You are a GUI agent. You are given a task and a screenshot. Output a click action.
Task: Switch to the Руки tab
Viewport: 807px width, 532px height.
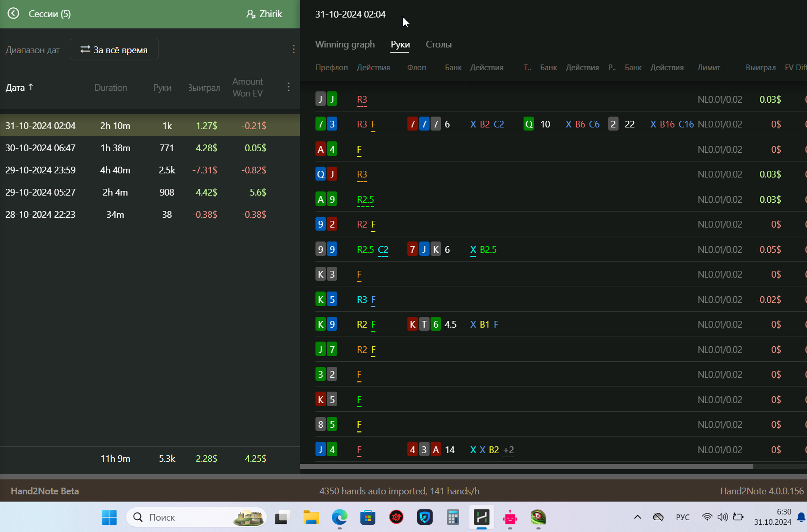tap(400, 44)
